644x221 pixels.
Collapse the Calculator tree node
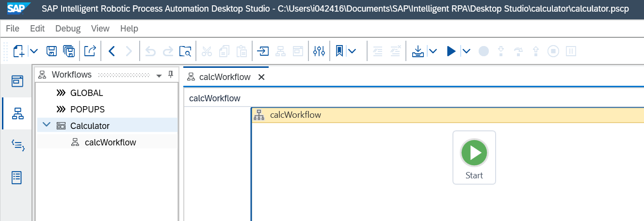pyautogui.click(x=47, y=125)
